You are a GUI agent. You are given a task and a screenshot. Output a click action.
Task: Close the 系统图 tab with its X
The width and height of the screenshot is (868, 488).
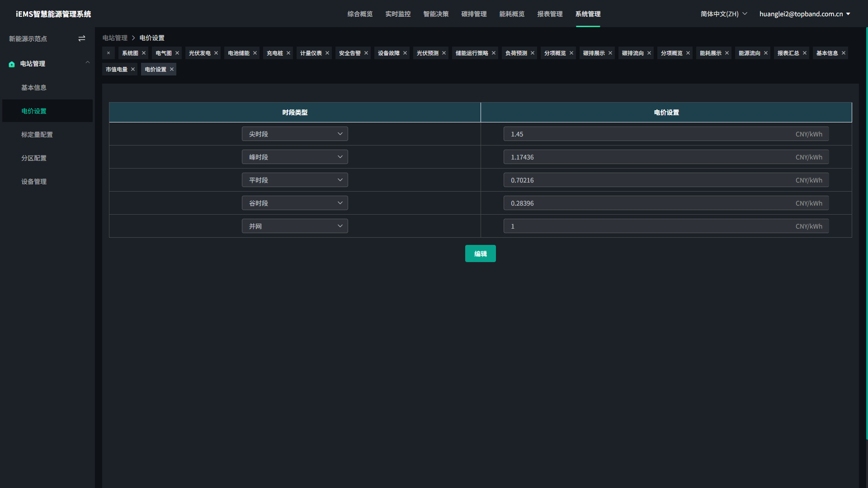tap(144, 53)
